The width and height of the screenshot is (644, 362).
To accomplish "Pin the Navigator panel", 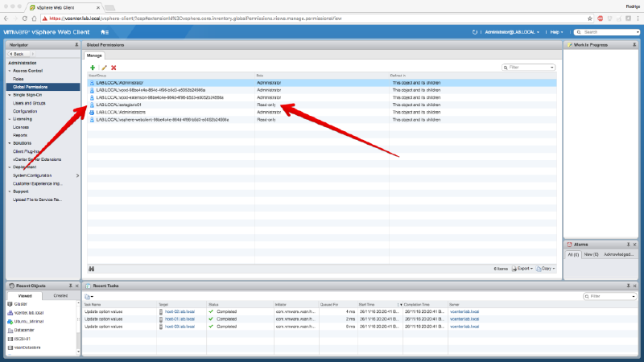I will [76, 45].
